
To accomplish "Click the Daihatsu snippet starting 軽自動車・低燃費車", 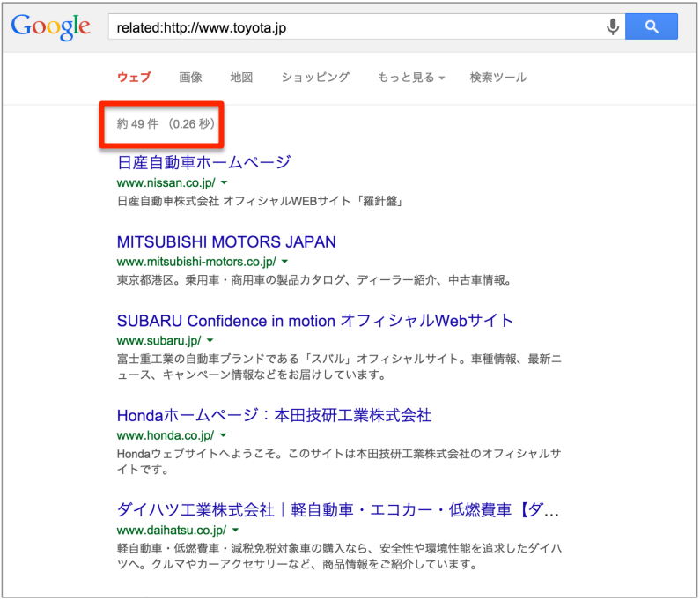I will [339, 556].
